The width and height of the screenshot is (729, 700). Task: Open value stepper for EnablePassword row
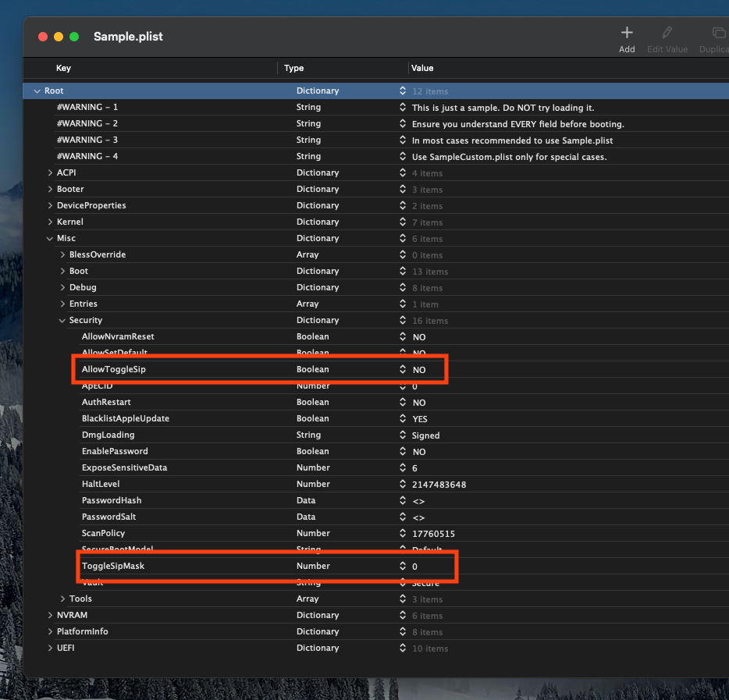click(403, 452)
